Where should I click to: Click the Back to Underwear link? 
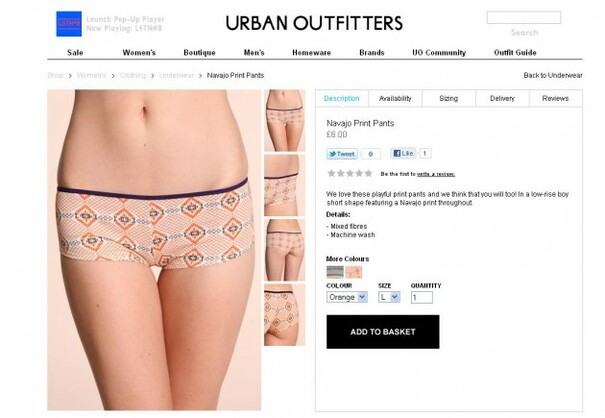click(553, 75)
